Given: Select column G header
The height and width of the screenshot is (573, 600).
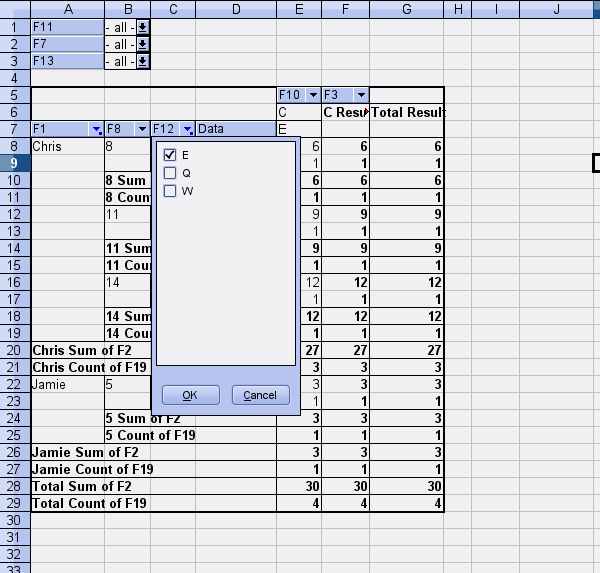Looking at the screenshot, I should pos(406,9).
